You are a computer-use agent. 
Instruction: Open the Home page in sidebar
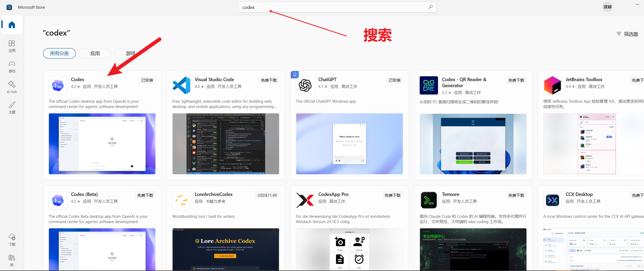coord(12,25)
